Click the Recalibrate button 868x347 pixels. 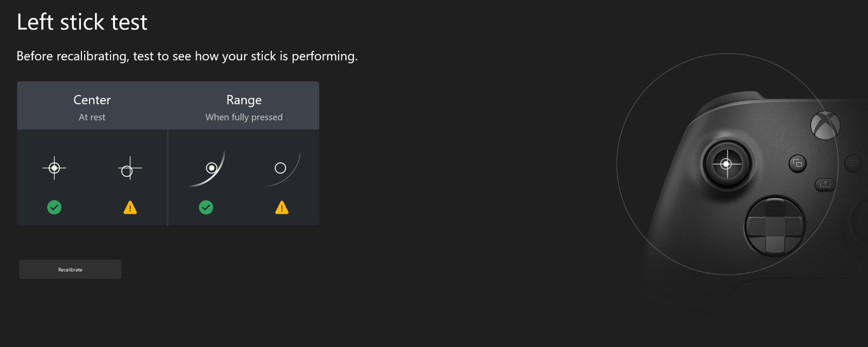point(70,269)
